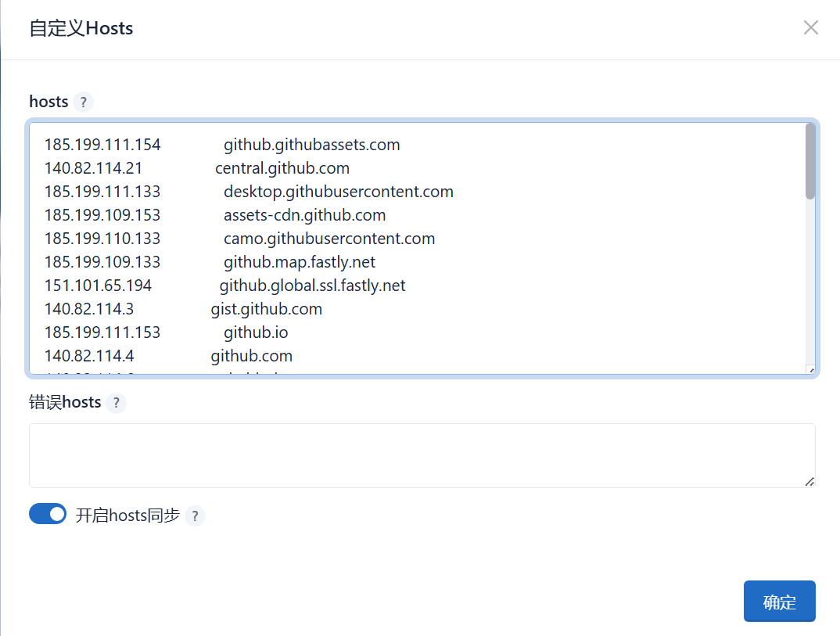The height and width of the screenshot is (636, 840).
Task: Grab the resize handle of hosts text area
Action: pyautogui.click(x=810, y=370)
